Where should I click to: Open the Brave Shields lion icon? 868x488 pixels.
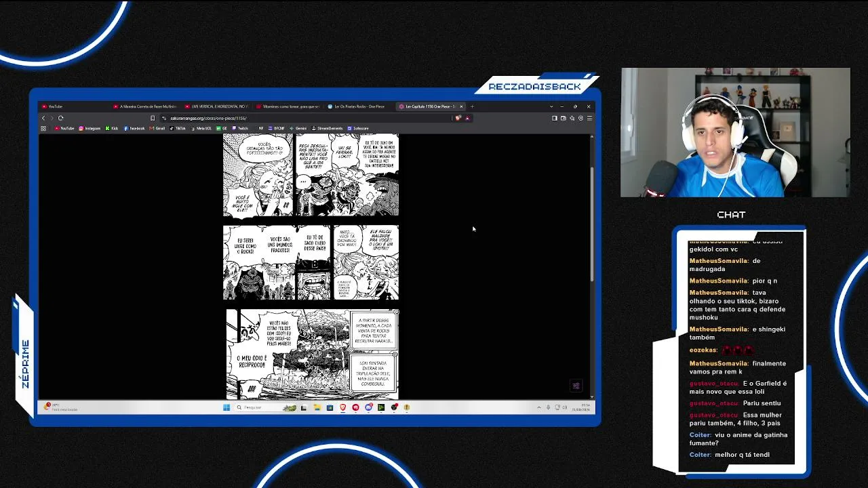click(458, 118)
